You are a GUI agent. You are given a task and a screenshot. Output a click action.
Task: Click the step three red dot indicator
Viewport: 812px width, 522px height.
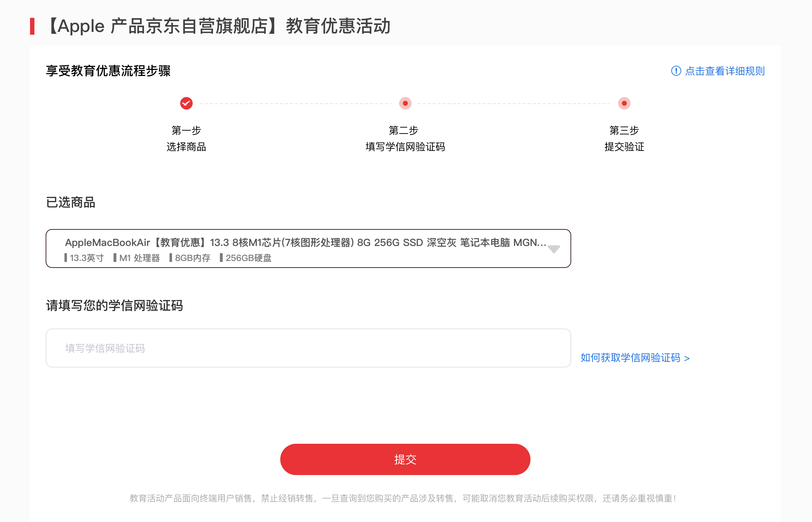[624, 103]
